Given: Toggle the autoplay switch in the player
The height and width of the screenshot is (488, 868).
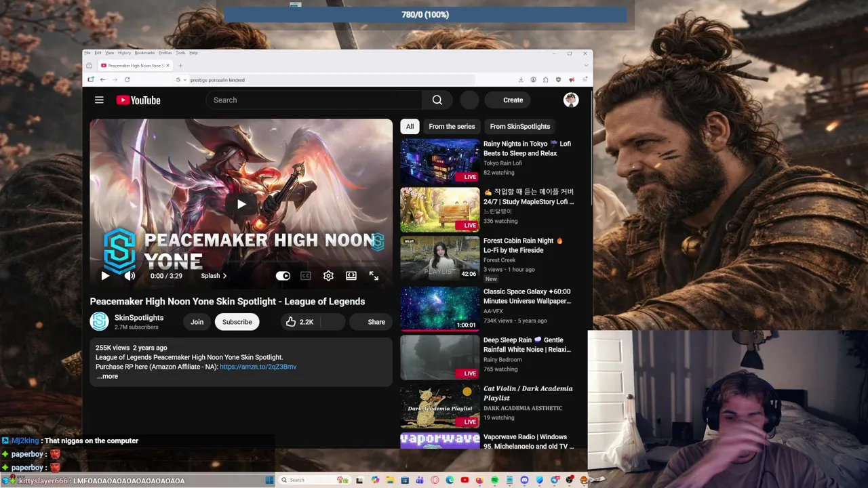Looking at the screenshot, I should 283,276.
